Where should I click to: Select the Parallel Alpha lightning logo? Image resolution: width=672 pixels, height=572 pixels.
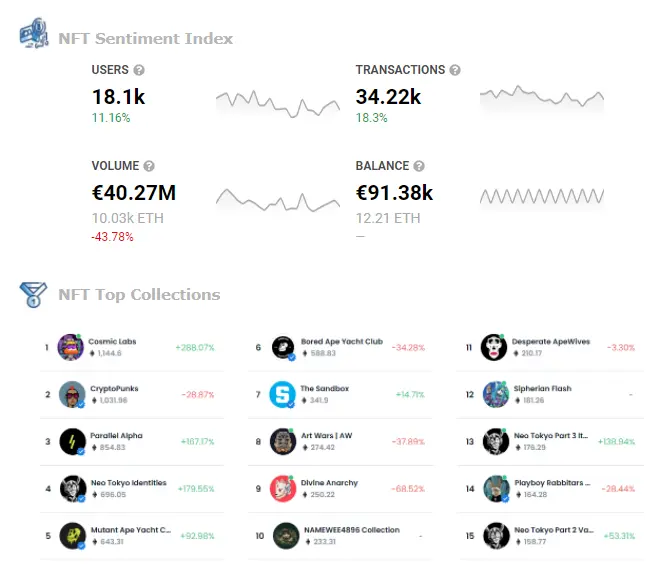coord(72,442)
